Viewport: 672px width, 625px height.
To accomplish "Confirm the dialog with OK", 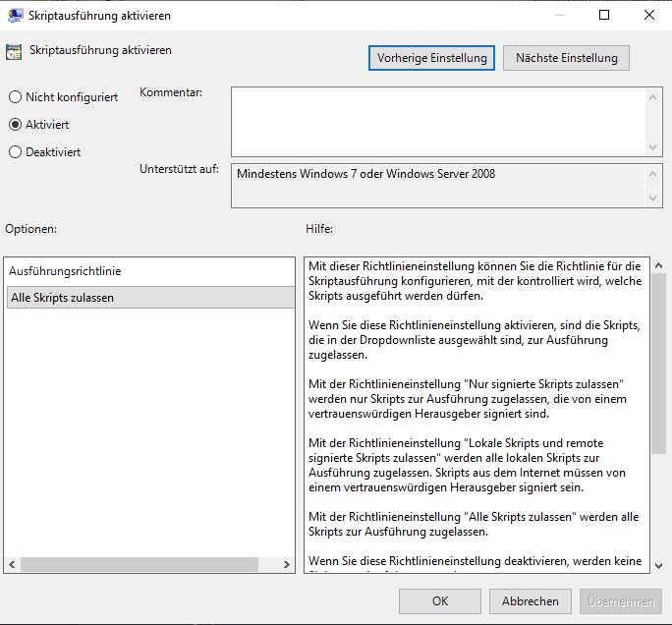I will (x=440, y=601).
